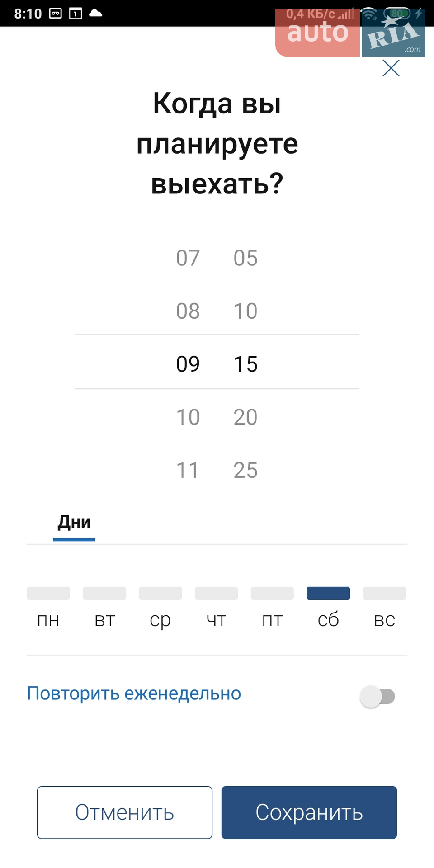This screenshot has width=434, height=868.
Task: Toggle the Повторить еженедельно switch
Action: [377, 697]
